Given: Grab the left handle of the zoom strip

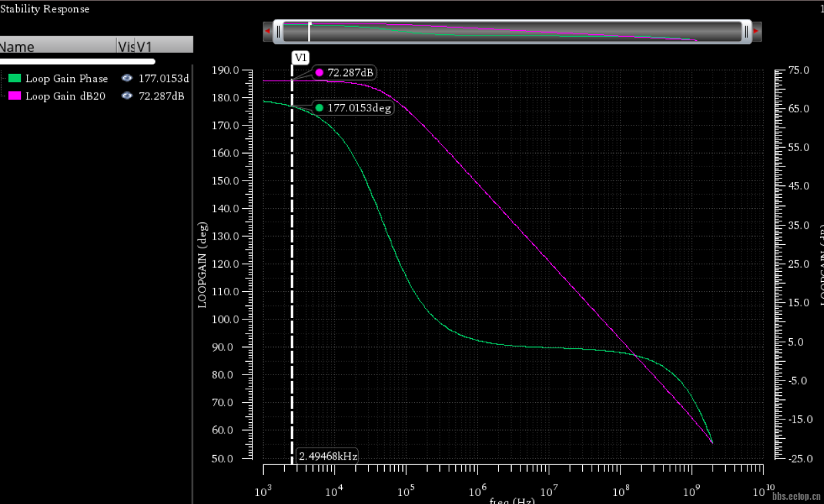Looking at the screenshot, I should 278,31.
